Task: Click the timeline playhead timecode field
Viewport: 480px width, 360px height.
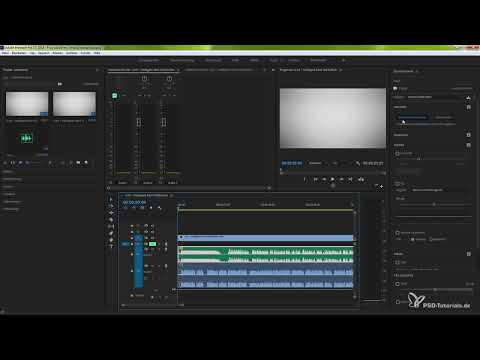Action: pos(134,202)
